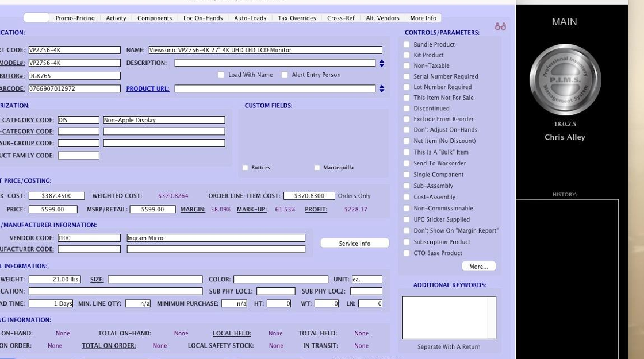644x359 pixels.
Task: Check the Kit Product option
Action: (407, 55)
